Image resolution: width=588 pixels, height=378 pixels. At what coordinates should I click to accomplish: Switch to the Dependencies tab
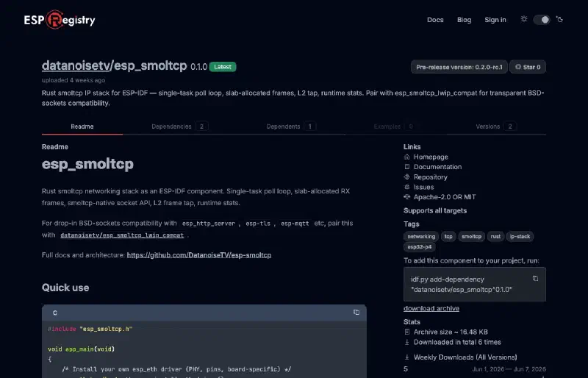[x=179, y=126]
